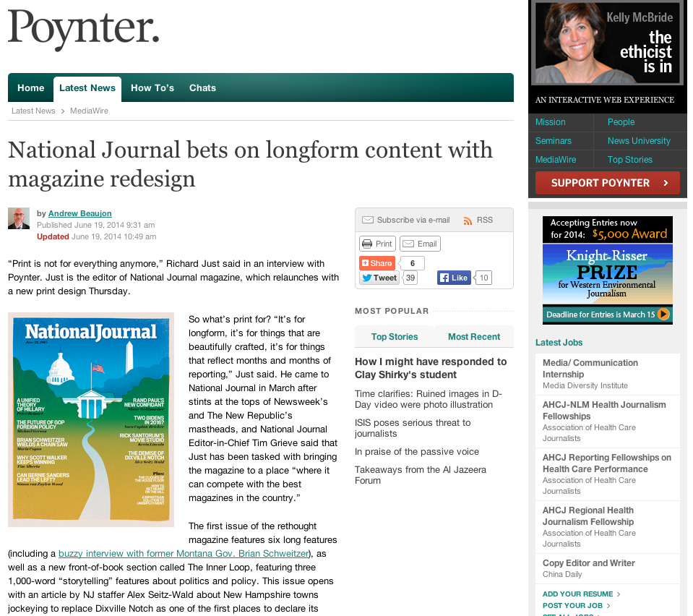The image size is (693, 616).
Task: Click the red Share button
Action: point(377,264)
